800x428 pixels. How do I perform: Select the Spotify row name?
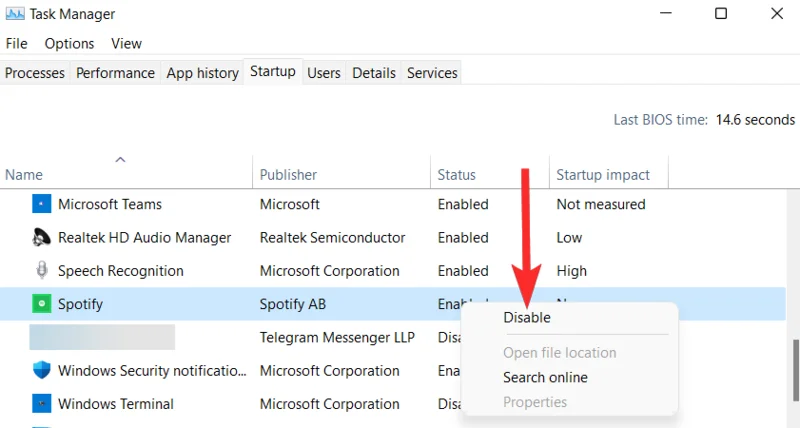pyautogui.click(x=80, y=304)
